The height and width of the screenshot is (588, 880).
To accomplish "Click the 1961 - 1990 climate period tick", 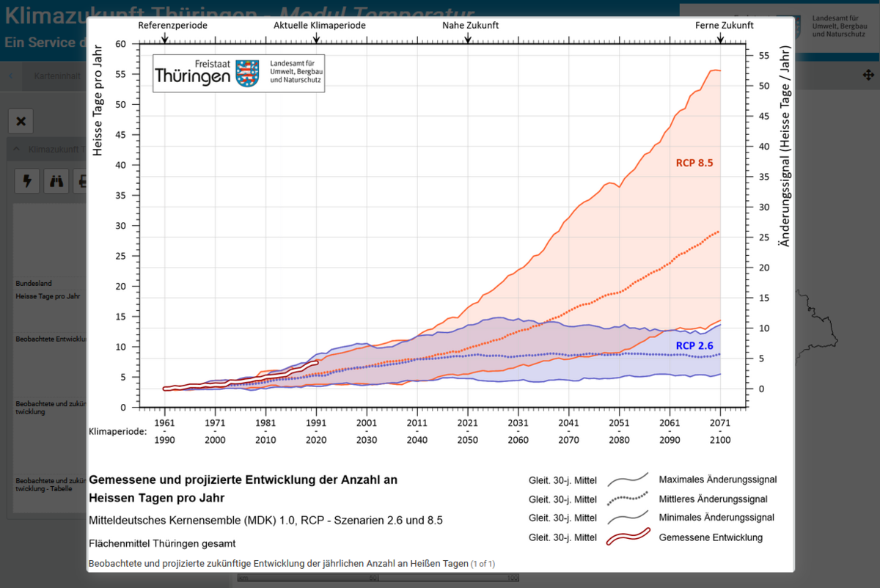I will tap(164, 430).
